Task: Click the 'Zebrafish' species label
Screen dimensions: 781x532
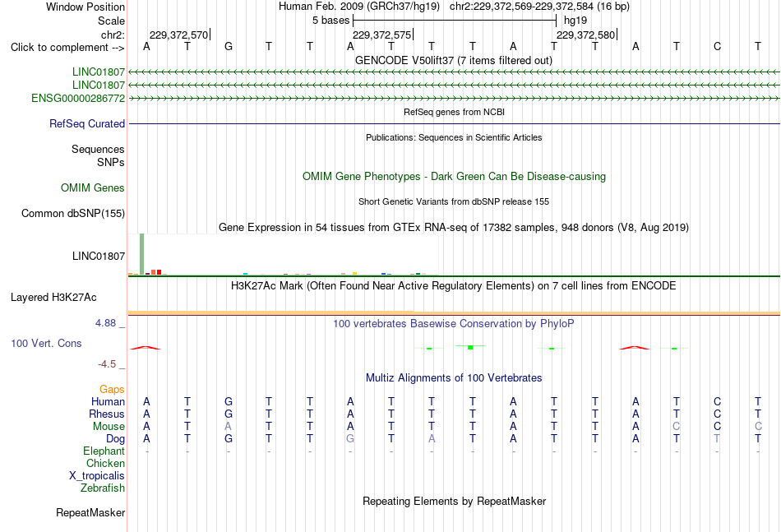Action: 103,488
